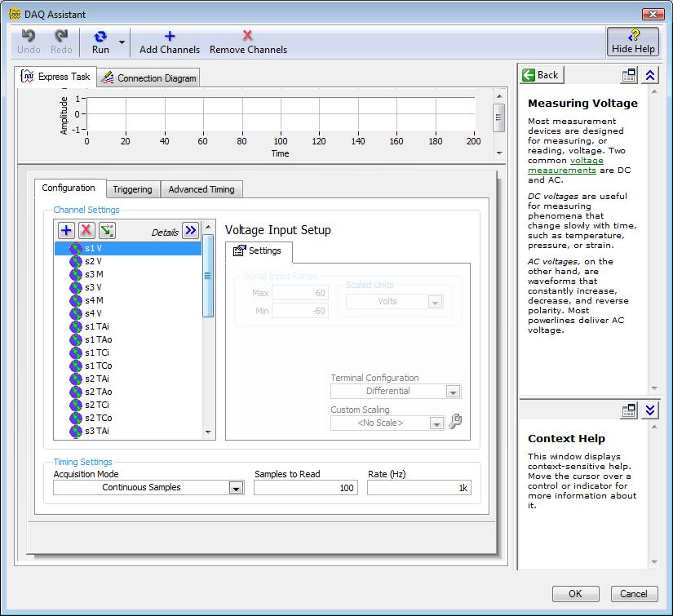
Task: Select channel s4 V in list
Action: click(127, 314)
